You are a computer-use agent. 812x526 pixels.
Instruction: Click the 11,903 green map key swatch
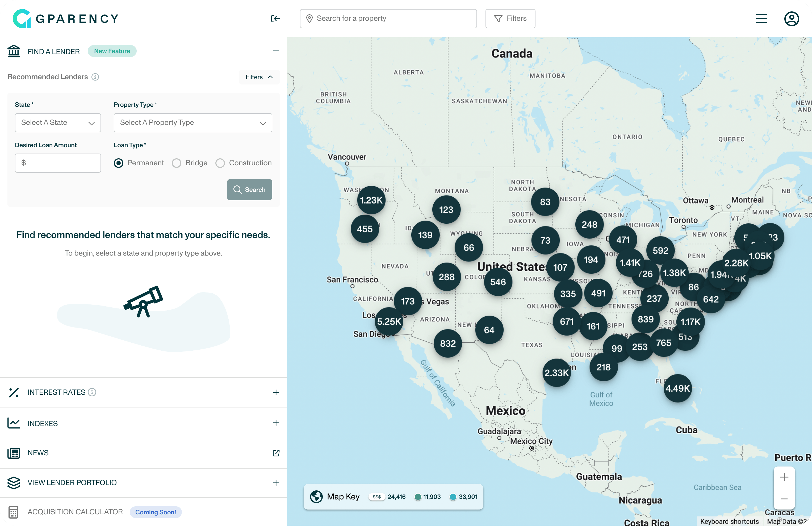click(418, 497)
